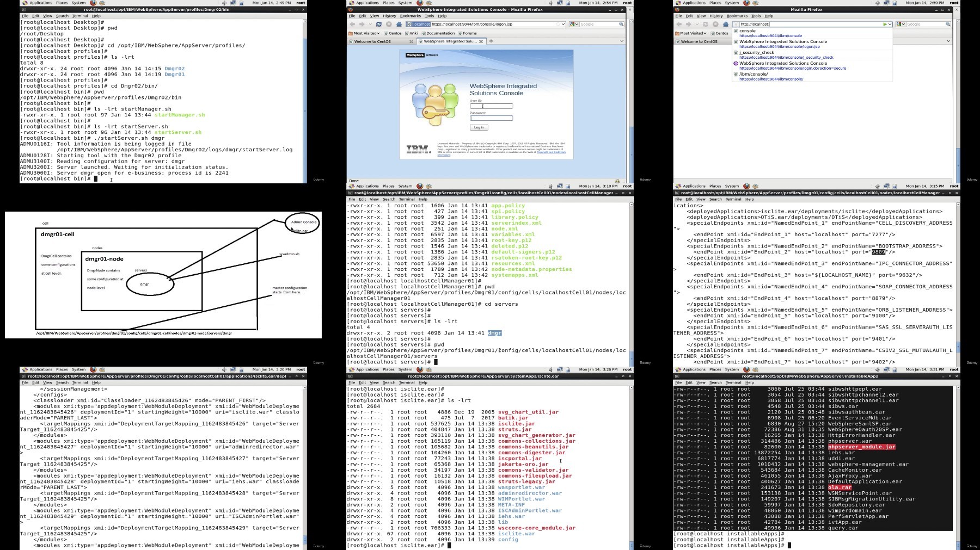Click Dmgr01 directory name in ls output
980x550 pixels.
(x=174, y=75)
